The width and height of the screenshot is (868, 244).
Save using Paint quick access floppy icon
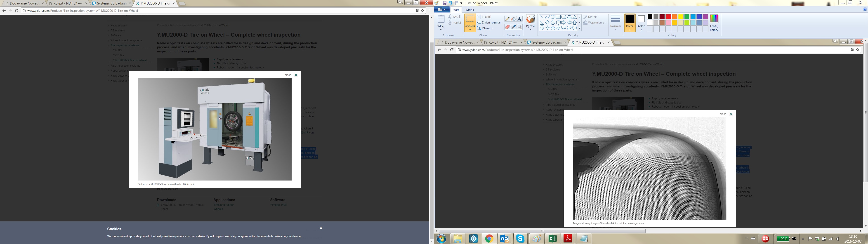click(444, 3)
